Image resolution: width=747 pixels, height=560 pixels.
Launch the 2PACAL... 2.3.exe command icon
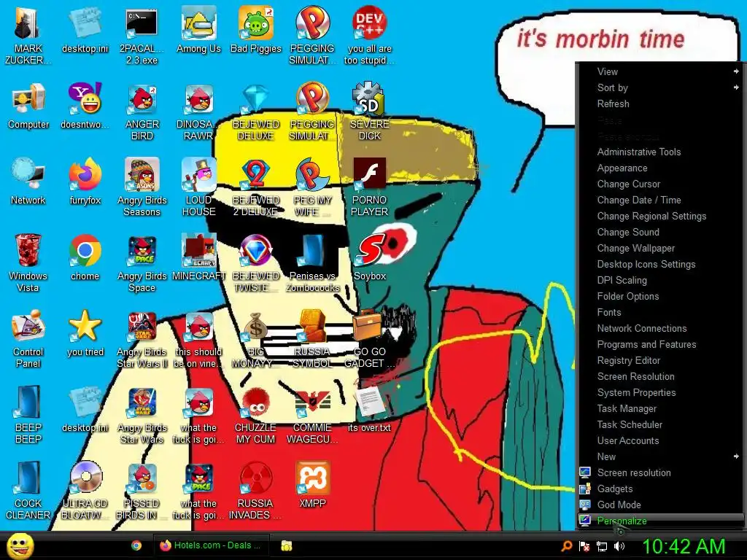[142, 36]
